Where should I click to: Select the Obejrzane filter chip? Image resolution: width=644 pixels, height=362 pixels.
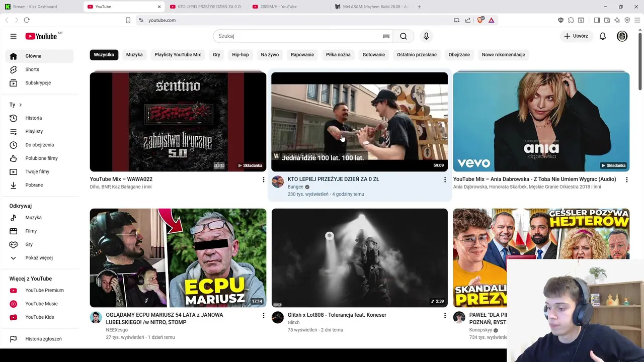[x=459, y=55]
